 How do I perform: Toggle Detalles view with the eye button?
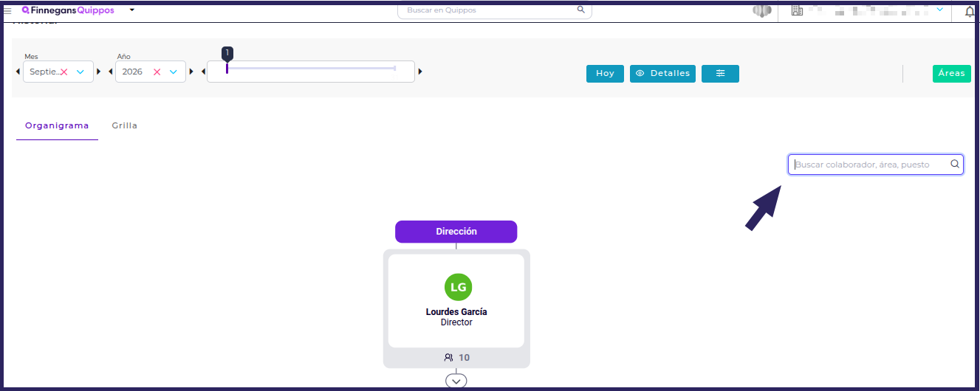point(662,74)
